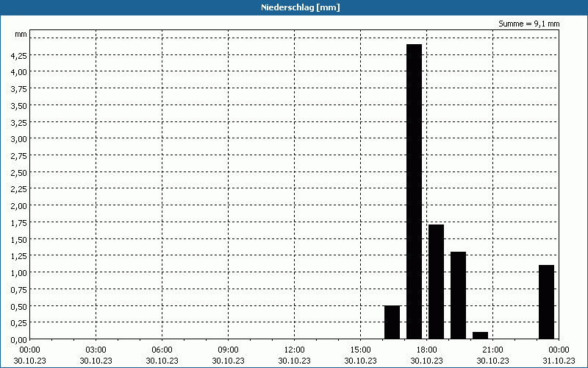Click the mm unit label on y-axis
The width and height of the screenshot is (588, 368).
[x=21, y=35]
